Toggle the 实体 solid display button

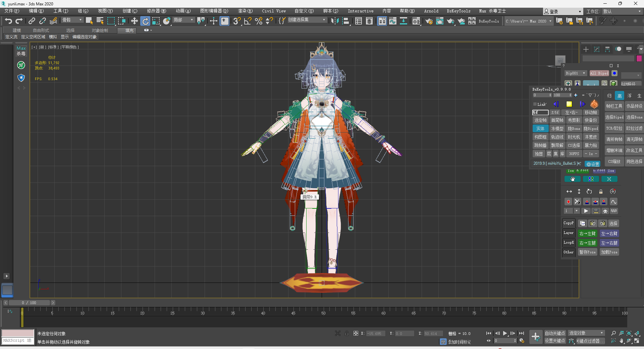540,129
